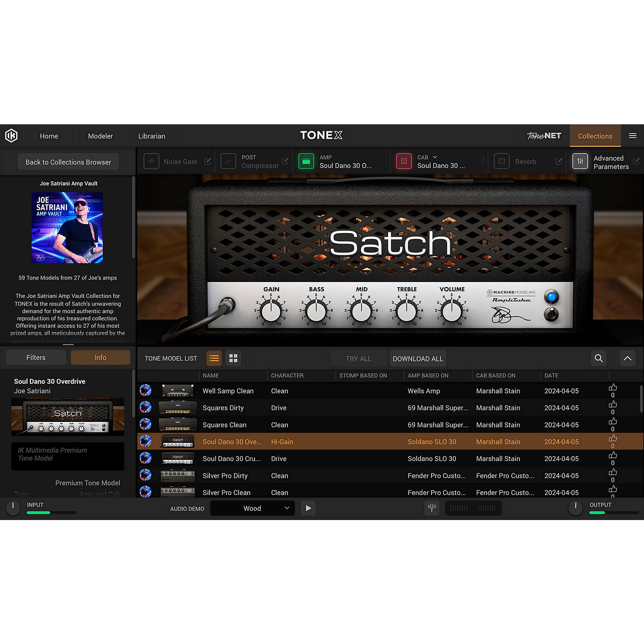This screenshot has height=644, width=644.
Task: Toggle the blue power light on the amp
Action: (x=551, y=296)
